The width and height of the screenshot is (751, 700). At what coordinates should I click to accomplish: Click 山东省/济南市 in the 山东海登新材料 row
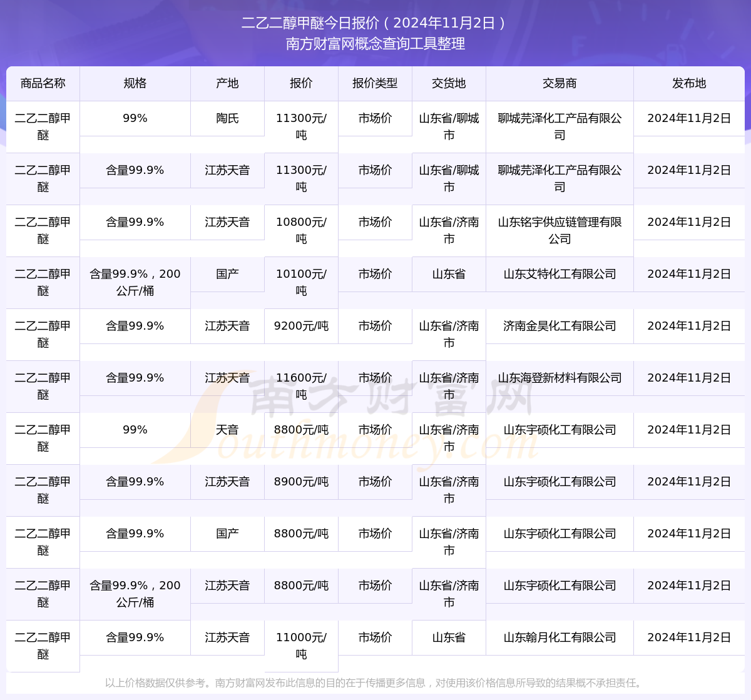449,386
